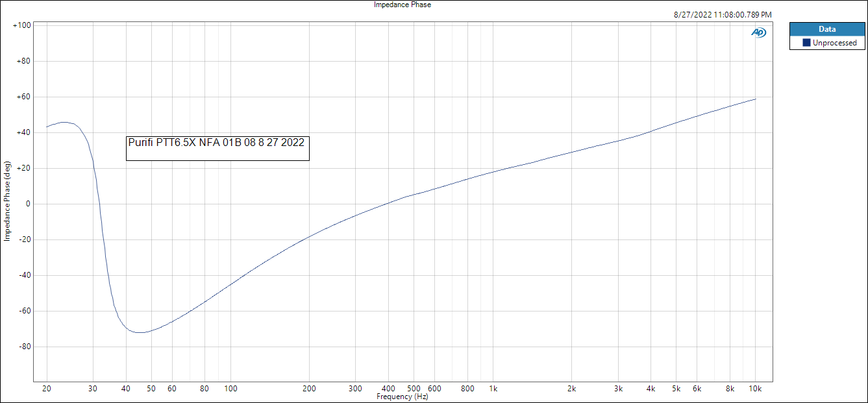
Task: Click the 2k x-axis tick label
Action: coord(572,389)
